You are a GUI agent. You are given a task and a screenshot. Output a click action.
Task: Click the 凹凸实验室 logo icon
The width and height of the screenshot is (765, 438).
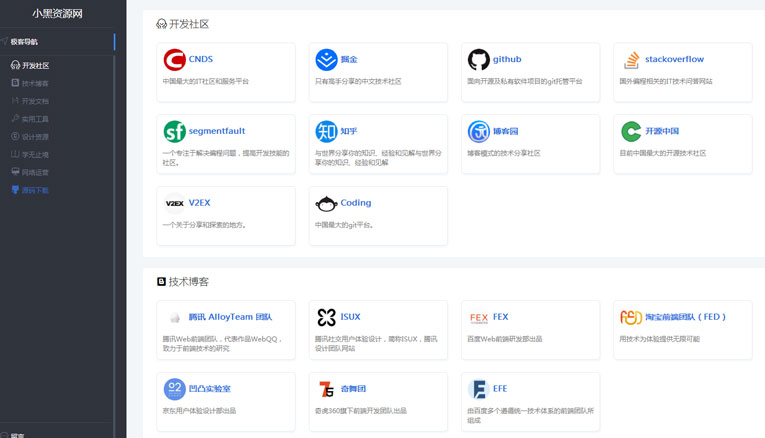point(174,389)
